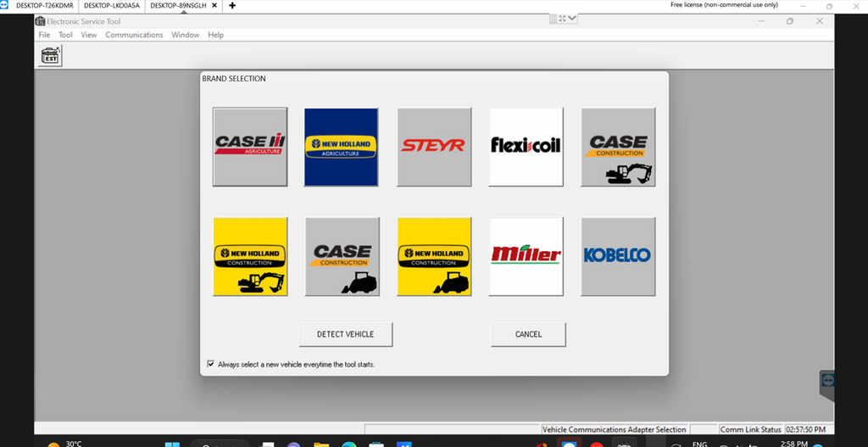868x447 pixels.
Task: Choose New Holland Construction excavator tile
Action: 250,256
